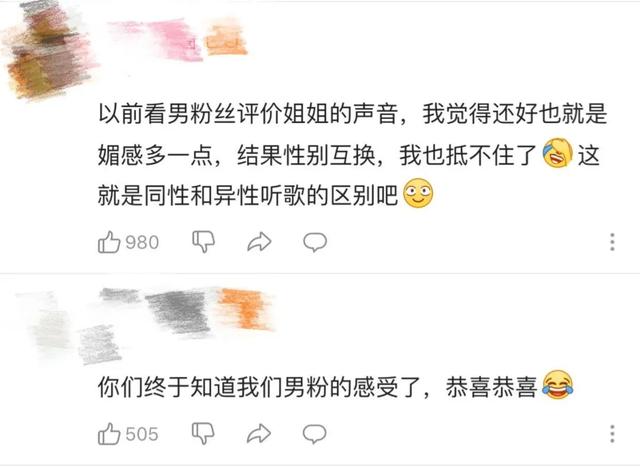Tap the tears-of-joy emoji after 恭喜恭喜
640x468 pixels.
click(558, 384)
